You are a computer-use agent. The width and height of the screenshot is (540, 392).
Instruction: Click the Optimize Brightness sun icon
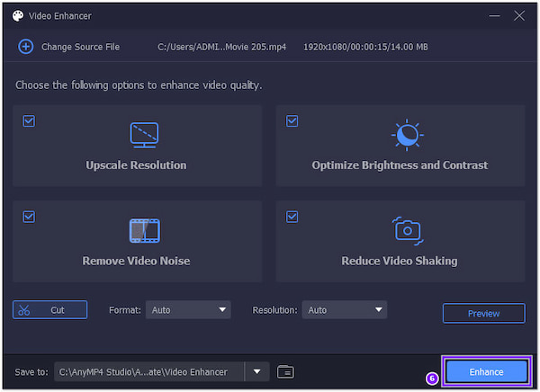(407, 135)
